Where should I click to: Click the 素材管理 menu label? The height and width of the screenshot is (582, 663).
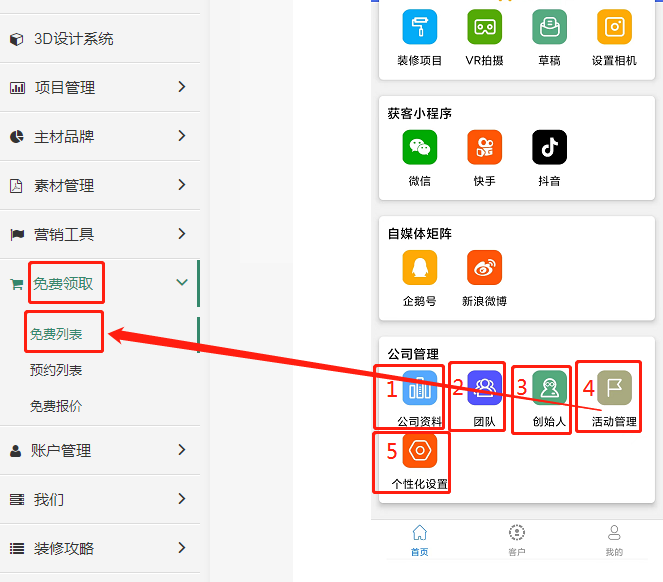64,186
